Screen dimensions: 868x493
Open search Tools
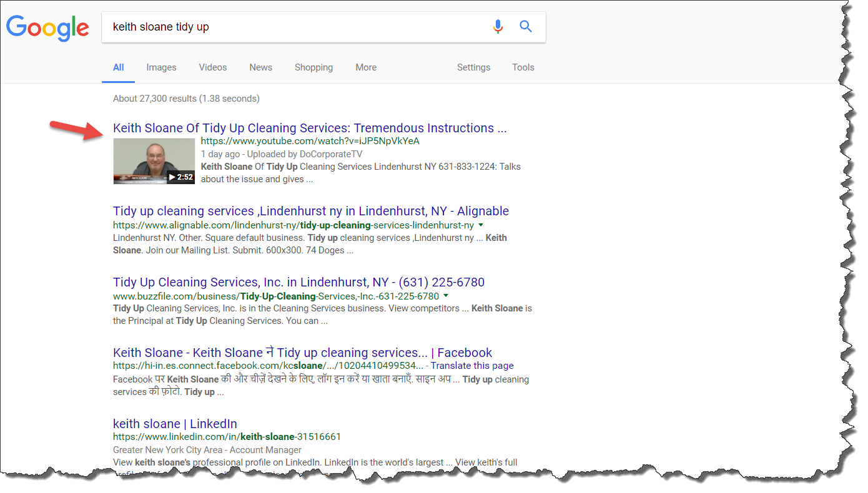[523, 67]
